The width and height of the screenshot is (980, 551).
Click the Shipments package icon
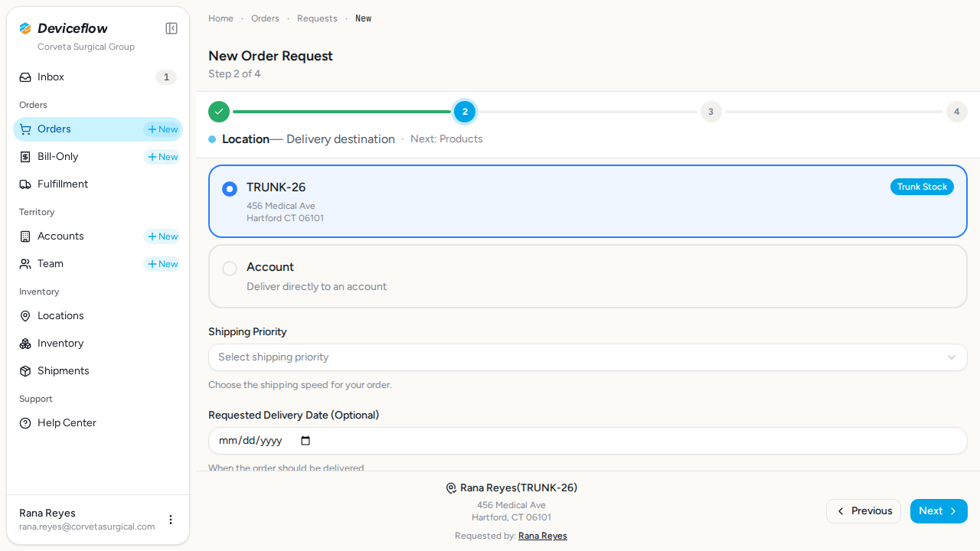pos(25,371)
